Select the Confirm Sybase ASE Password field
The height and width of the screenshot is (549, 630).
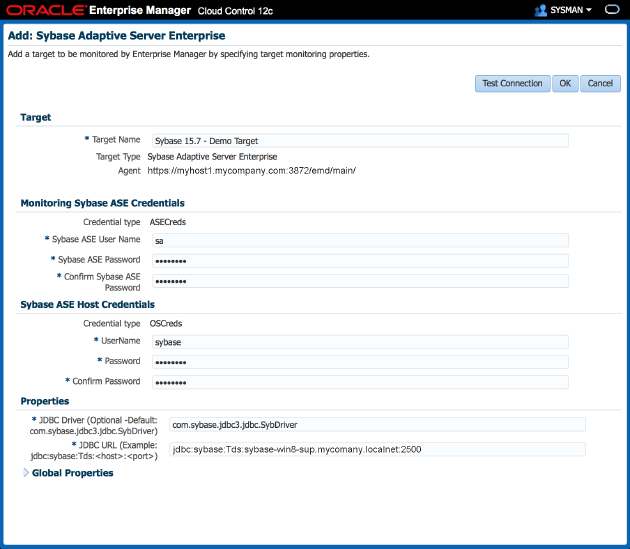tap(360, 281)
